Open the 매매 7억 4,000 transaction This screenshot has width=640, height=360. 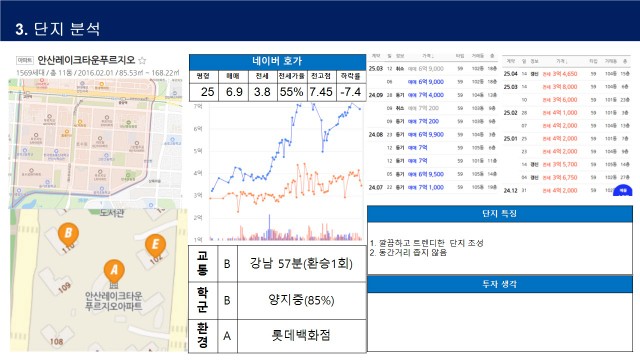426,95
